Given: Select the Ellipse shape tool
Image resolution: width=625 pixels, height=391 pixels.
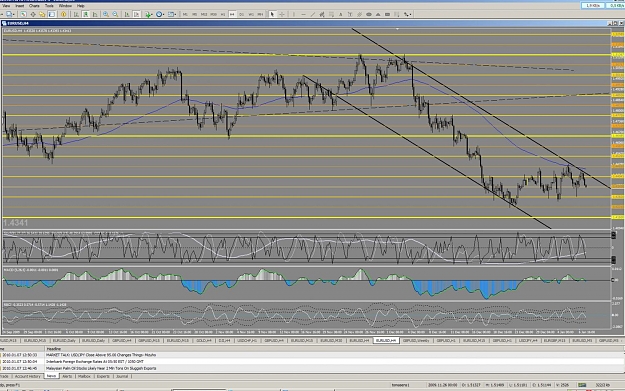Looking at the screenshot, I should [369, 14].
